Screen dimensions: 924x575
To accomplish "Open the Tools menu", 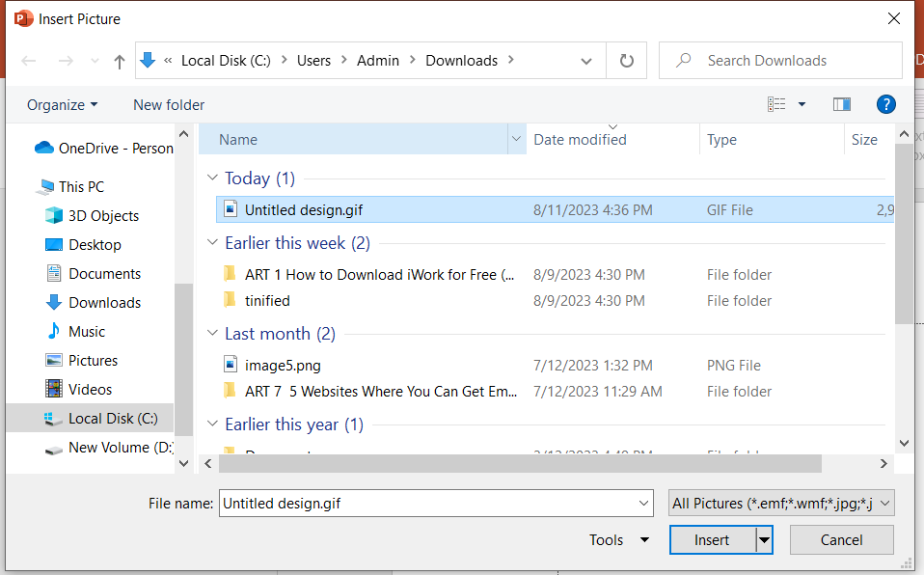I will pos(618,540).
